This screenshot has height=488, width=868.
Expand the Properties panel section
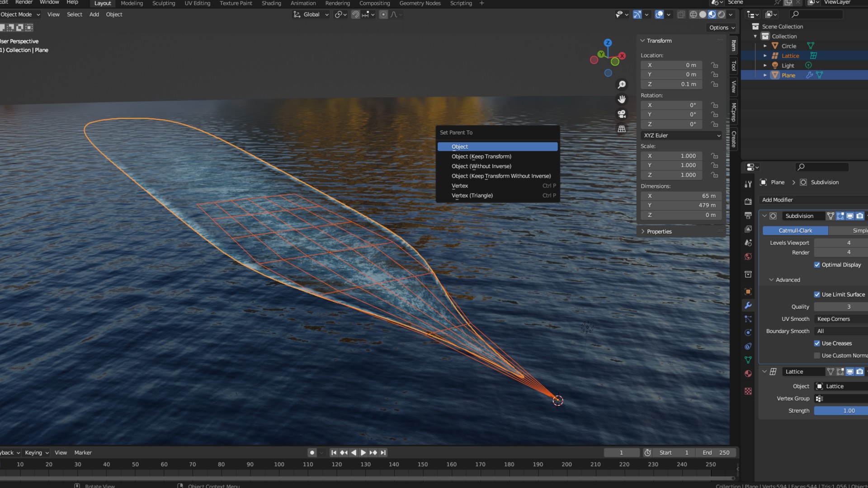tap(659, 231)
